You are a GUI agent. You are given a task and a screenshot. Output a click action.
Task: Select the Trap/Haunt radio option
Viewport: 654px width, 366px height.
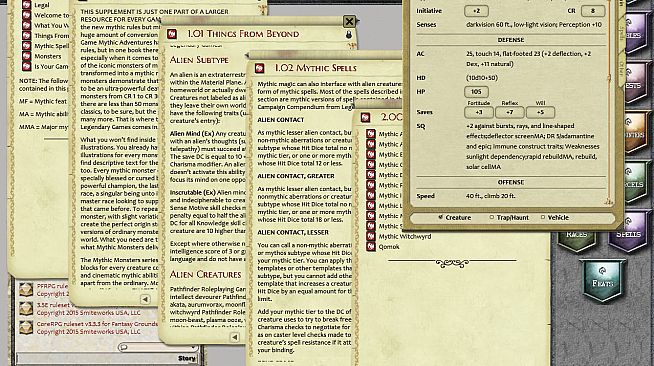[492, 217]
